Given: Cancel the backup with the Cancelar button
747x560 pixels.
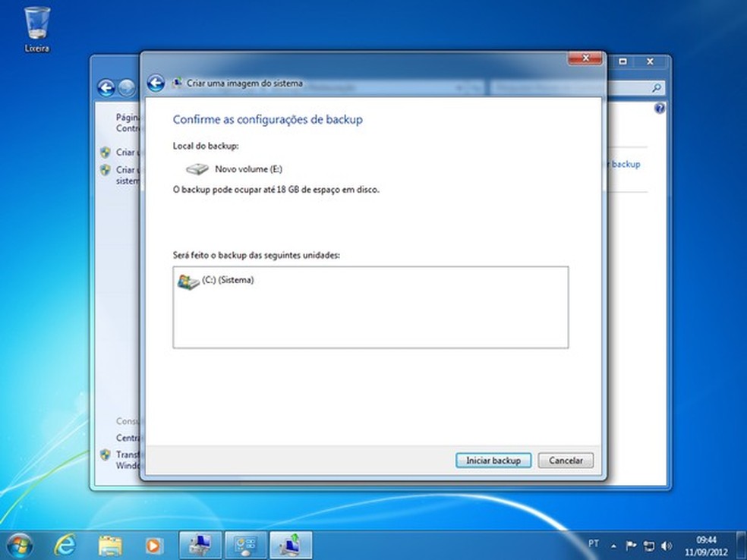Looking at the screenshot, I should pyautogui.click(x=565, y=460).
